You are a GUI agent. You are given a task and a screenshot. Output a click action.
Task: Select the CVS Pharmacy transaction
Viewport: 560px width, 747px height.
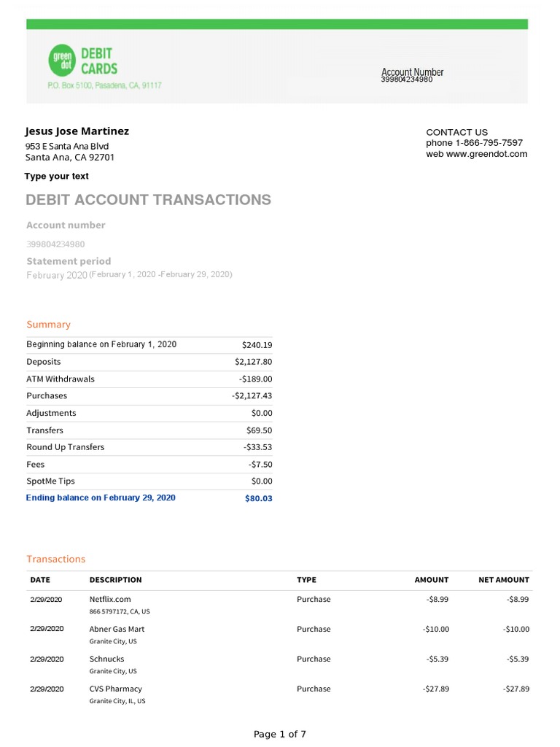[115, 689]
